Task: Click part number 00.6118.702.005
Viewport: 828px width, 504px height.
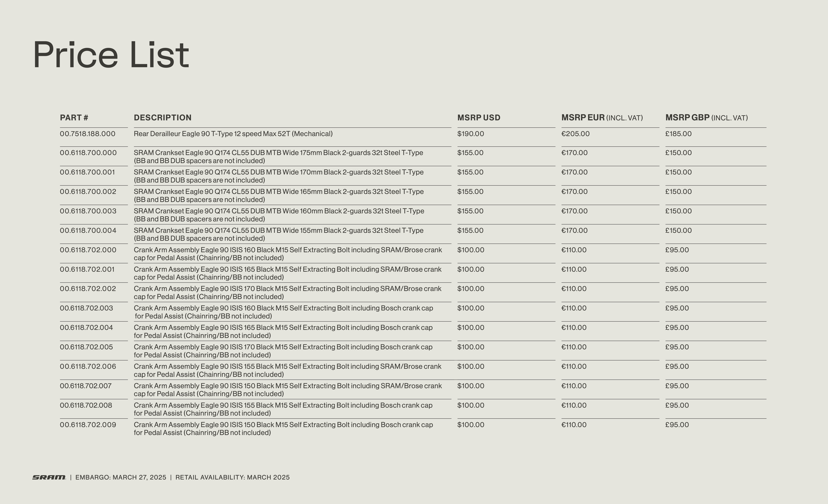Action: click(x=86, y=347)
